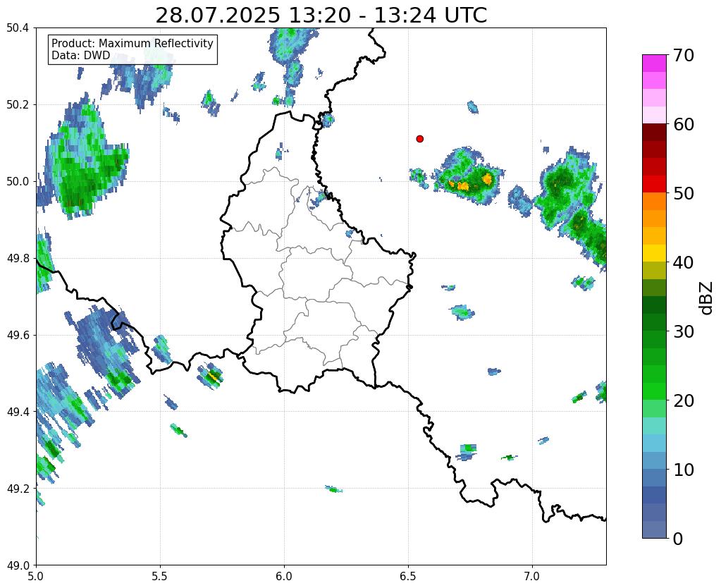
Task: Click the 40 tick label on colorbar
Action: pos(684,262)
